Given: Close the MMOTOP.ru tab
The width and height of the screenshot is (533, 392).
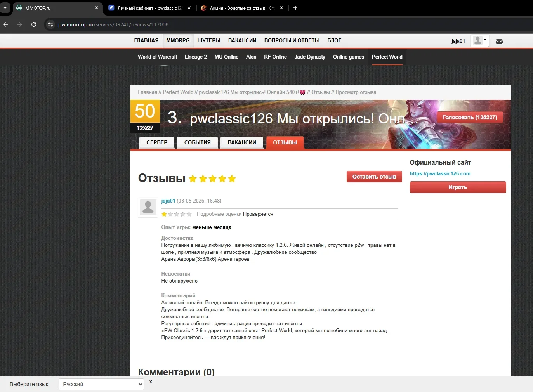Looking at the screenshot, I should coord(97,8).
